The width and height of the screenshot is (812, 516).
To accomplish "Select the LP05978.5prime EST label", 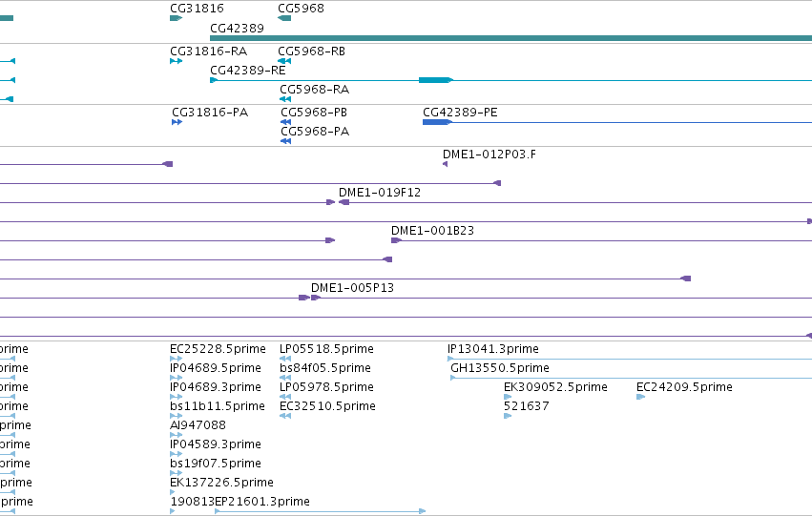I will pyautogui.click(x=326, y=387).
